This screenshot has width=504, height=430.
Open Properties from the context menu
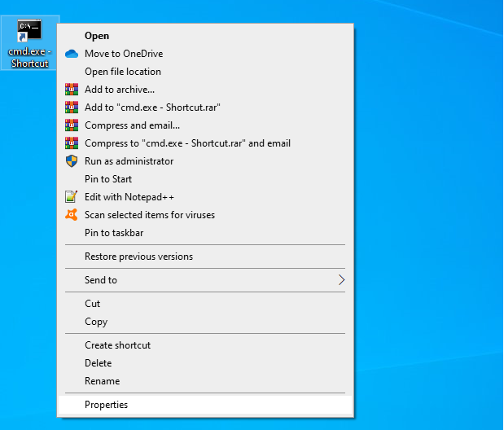tap(205, 405)
